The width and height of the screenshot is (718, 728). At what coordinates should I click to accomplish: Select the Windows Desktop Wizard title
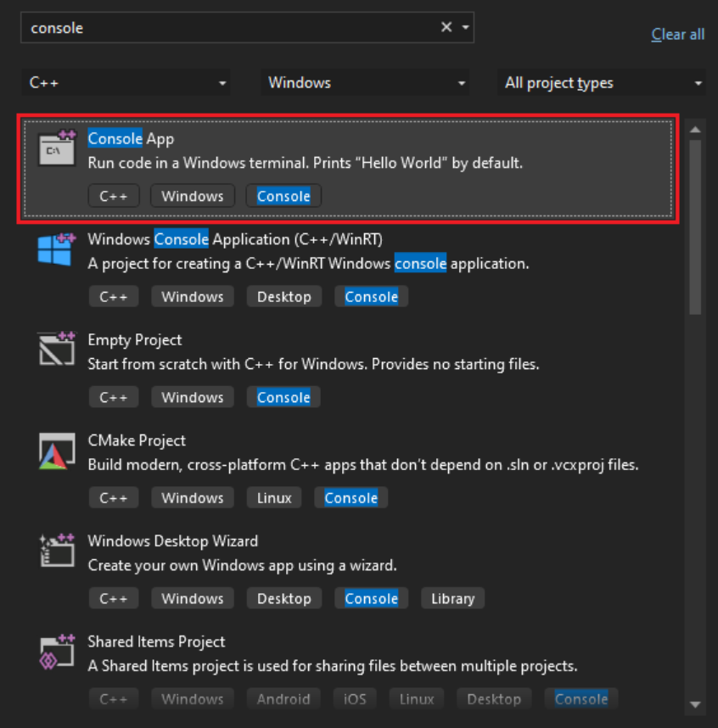pyautogui.click(x=173, y=540)
